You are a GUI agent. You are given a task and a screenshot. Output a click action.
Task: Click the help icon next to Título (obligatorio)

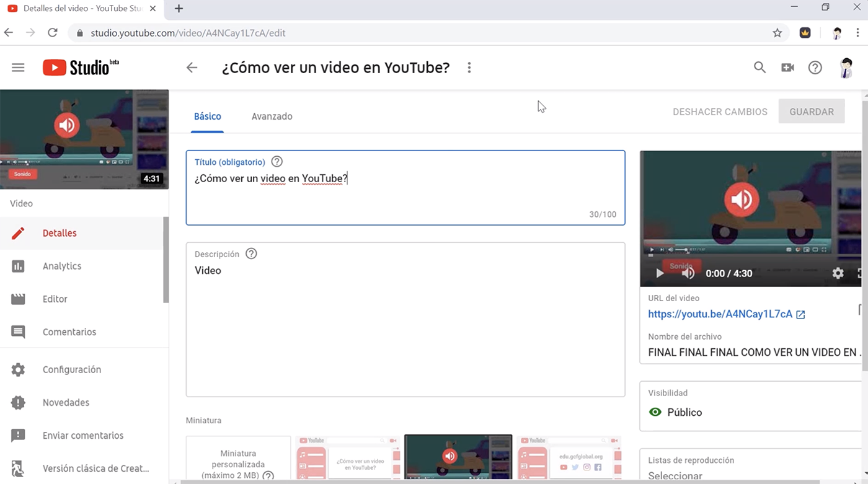[277, 162]
